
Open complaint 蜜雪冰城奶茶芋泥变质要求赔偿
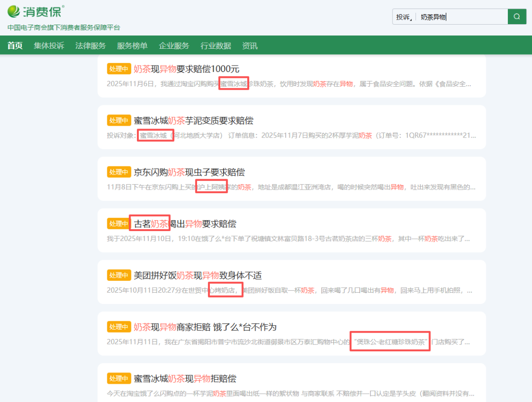tap(193, 121)
